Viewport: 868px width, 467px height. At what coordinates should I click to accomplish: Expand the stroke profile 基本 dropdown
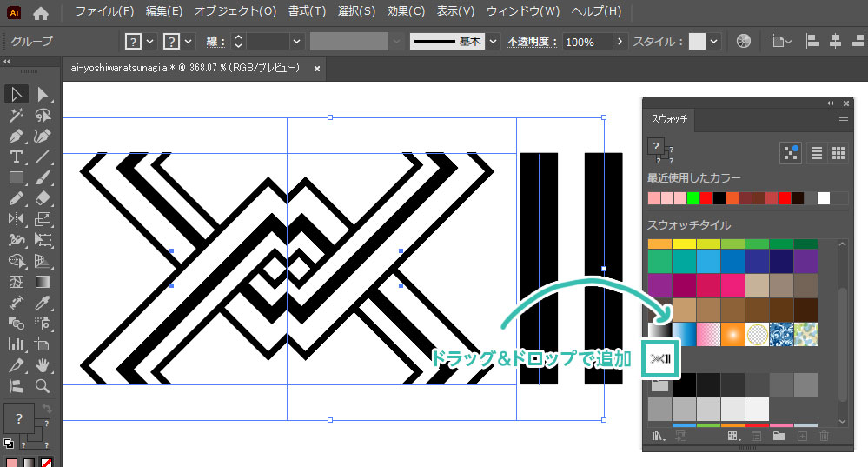[x=494, y=42]
